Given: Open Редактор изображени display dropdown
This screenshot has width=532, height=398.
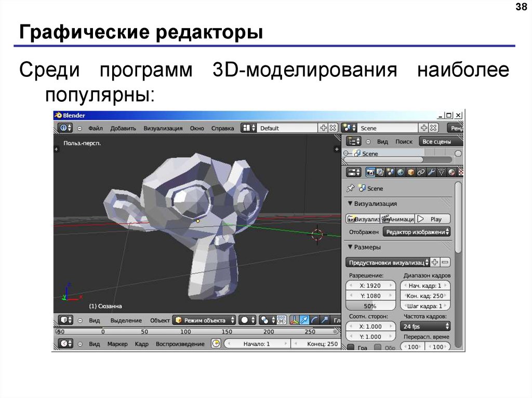Looking at the screenshot, I should (417, 232).
